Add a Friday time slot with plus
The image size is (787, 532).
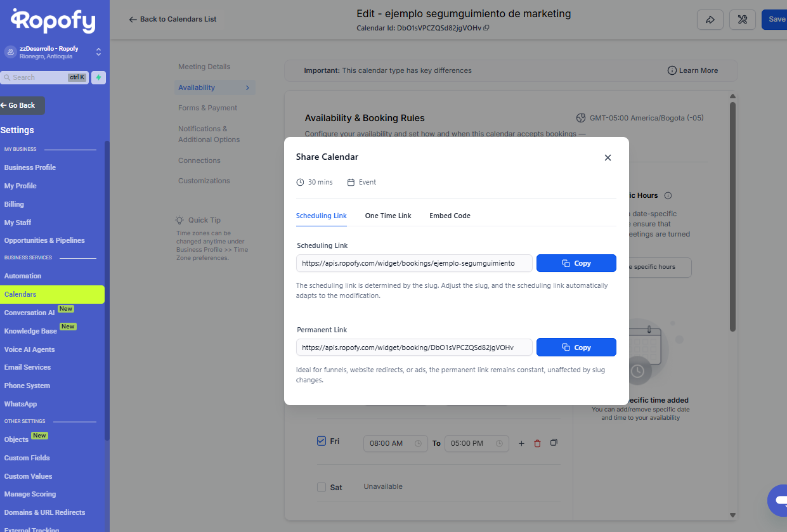pyautogui.click(x=521, y=443)
